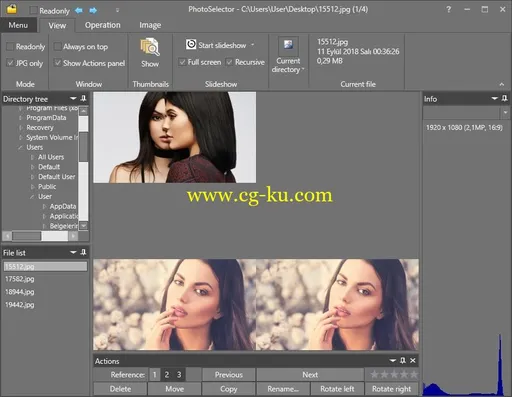
Task: Collapse the User folder node
Action: [32, 197]
